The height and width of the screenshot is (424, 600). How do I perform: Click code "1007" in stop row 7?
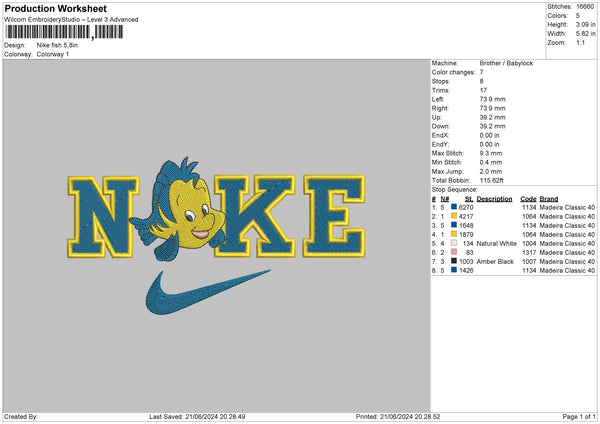coord(529,261)
